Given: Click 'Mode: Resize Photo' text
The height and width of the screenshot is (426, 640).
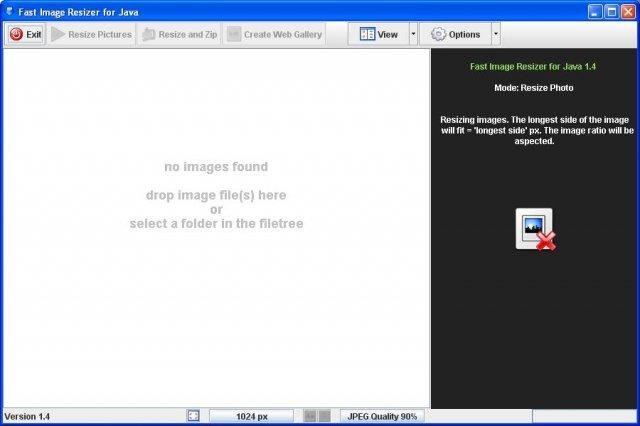Looking at the screenshot, I should 533,88.
